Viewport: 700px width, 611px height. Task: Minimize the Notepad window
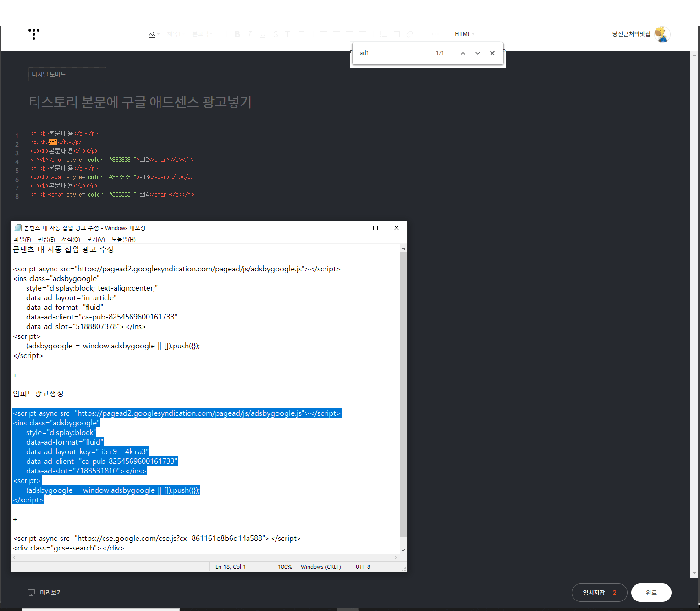click(x=355, y=228)
